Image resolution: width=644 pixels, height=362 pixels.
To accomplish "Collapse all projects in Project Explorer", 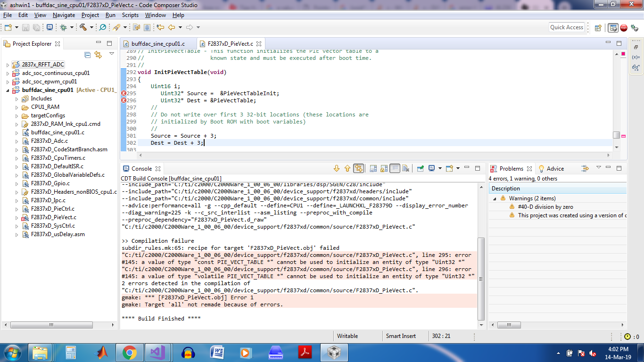I will coord(87,55).
